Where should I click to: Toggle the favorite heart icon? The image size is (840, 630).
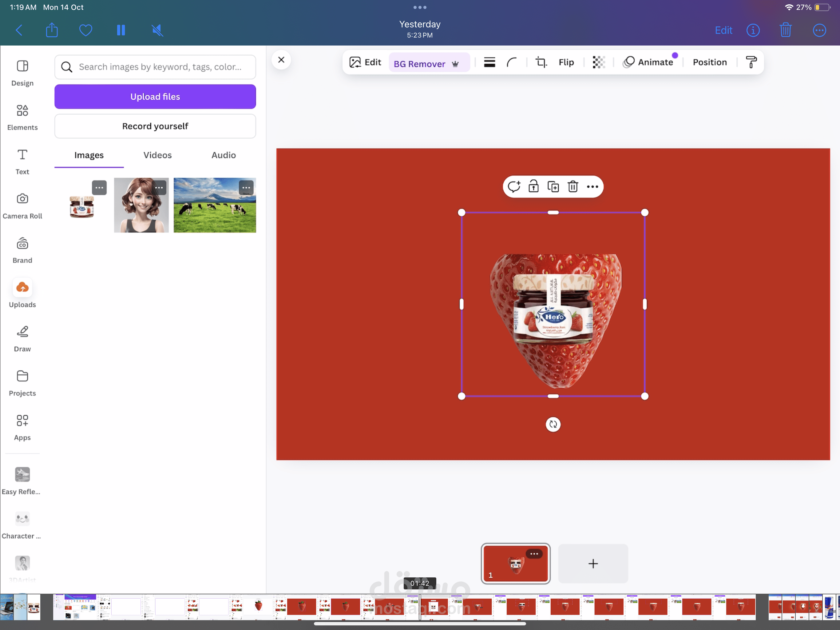tap(85, 30)
